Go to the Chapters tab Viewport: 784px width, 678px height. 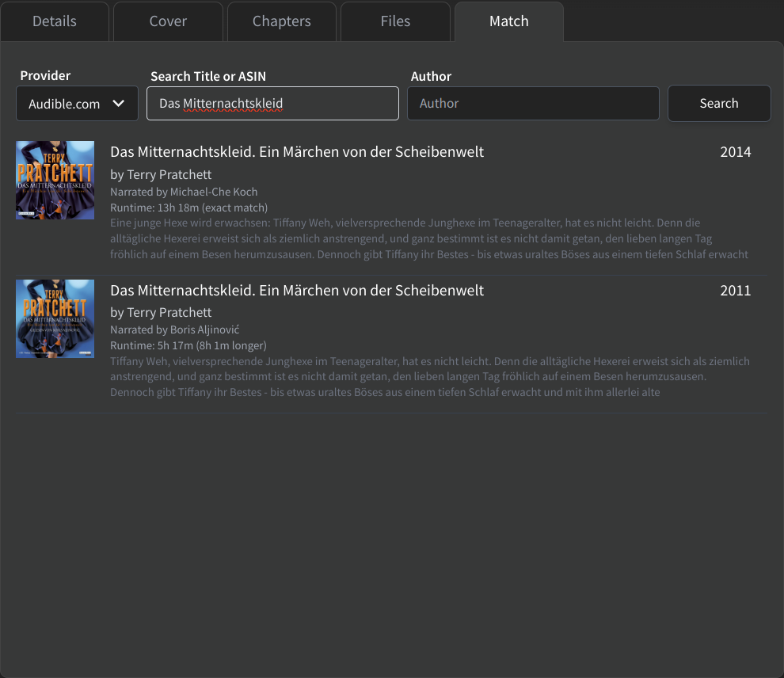281,21
